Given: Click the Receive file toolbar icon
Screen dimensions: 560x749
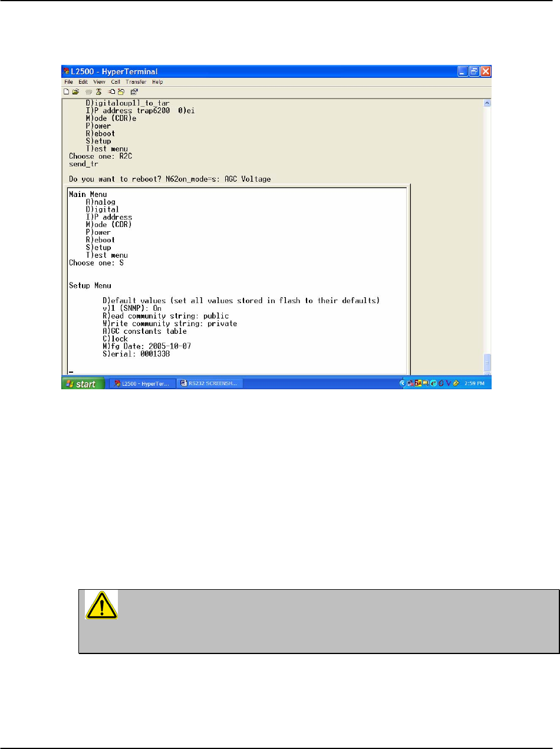Looking at the screenshot, I should 121,91.
